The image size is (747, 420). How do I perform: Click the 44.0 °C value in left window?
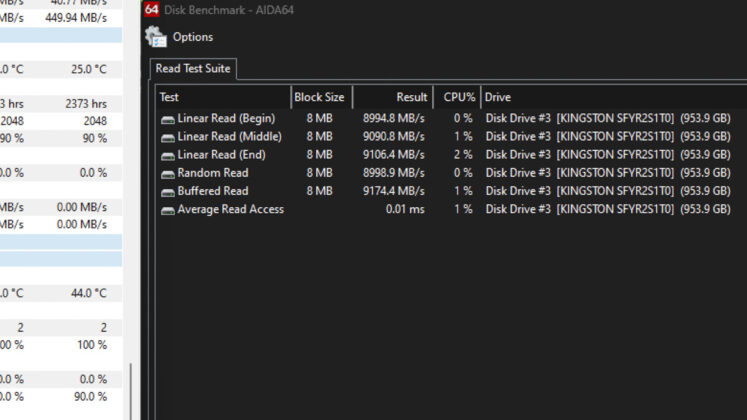pyautogui.click(x=89, y=293)
